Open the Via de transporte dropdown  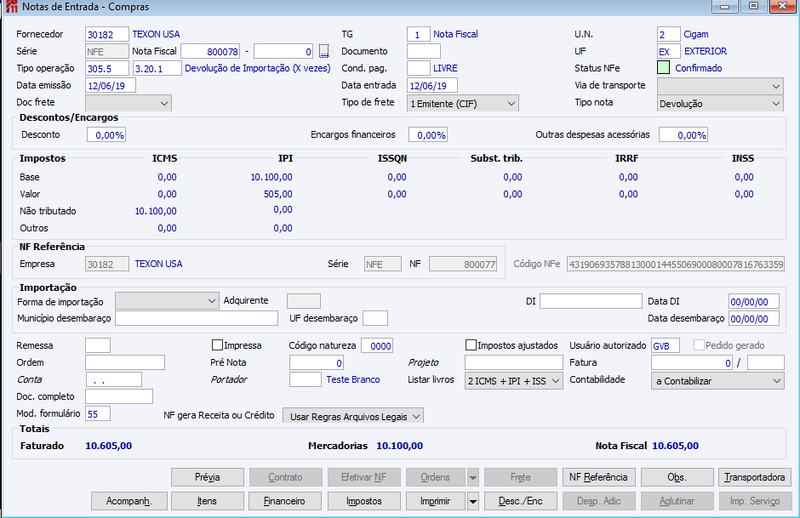(720, 86)
